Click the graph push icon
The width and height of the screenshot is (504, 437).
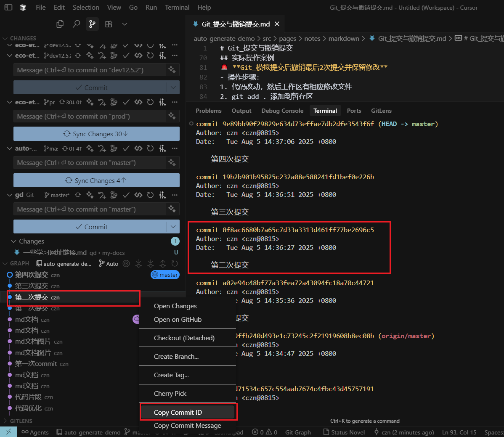[163, 264]
